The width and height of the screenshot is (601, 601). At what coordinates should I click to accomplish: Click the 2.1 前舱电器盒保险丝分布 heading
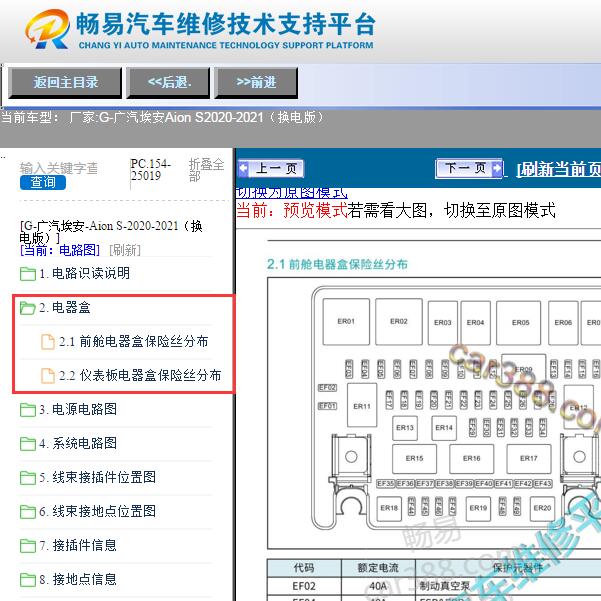click(x=337, y=264)
